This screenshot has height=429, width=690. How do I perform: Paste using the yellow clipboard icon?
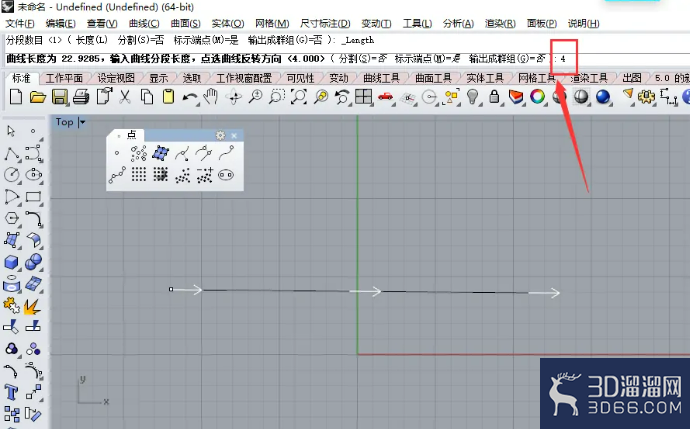[x=168, y=96]
